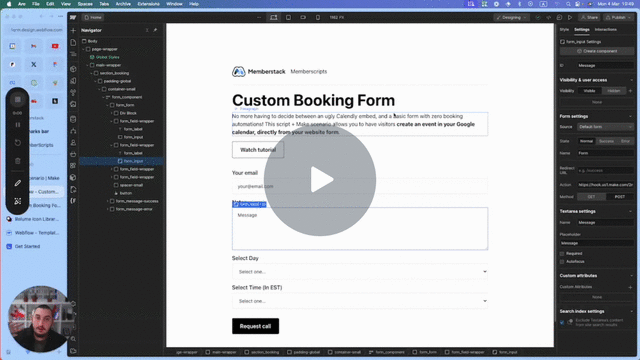Open the Select Day dropdown

point(360,272)
